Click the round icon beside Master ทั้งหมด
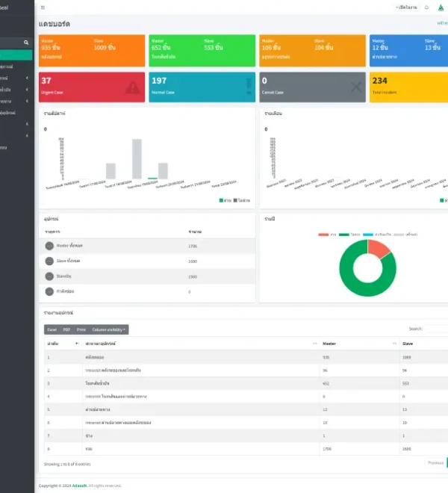The image size is (448, 493). 49,246
